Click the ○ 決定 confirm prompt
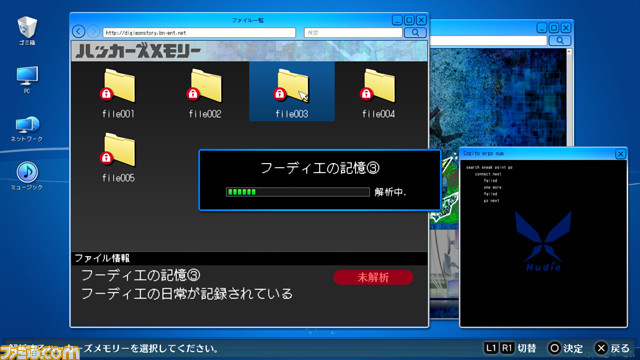This screenshot has height=360, width=640. point(565,348)
